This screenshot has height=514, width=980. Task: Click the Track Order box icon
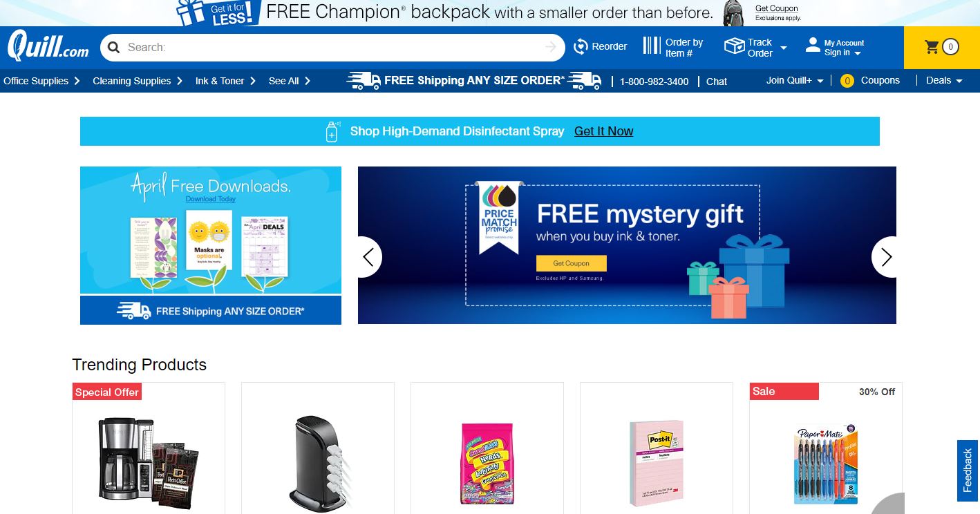point(734,46)
